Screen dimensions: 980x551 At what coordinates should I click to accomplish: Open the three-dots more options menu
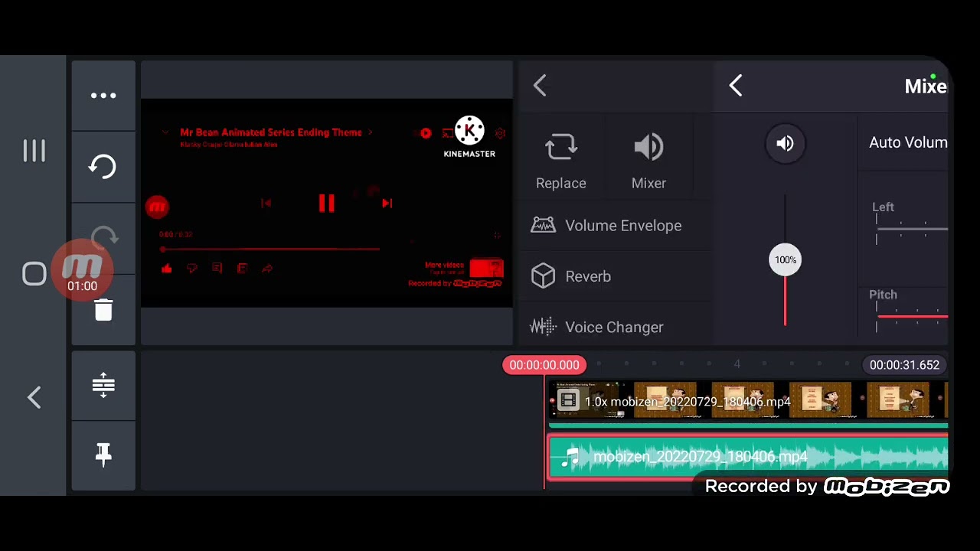coord(103,96)
